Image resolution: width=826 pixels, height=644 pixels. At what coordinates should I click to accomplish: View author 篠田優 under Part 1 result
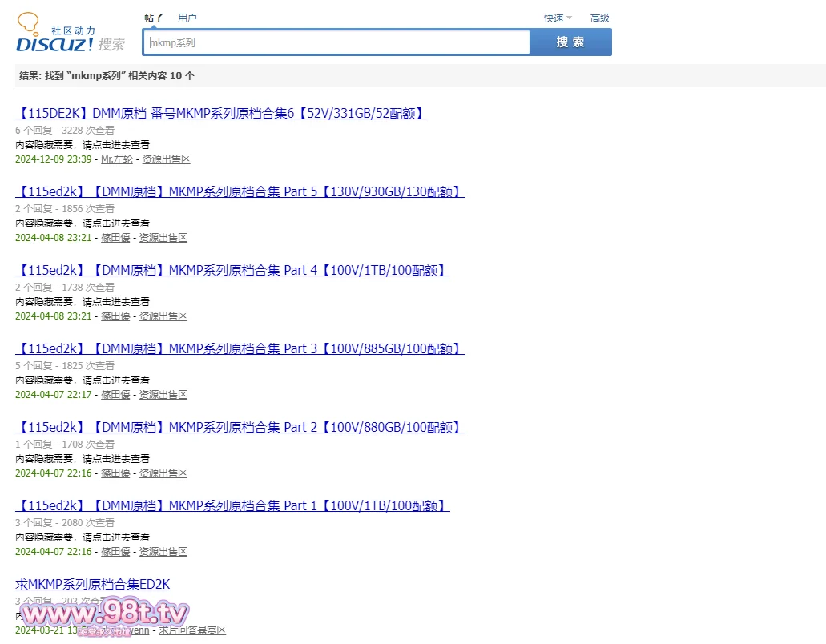click(x=115, y=552)
